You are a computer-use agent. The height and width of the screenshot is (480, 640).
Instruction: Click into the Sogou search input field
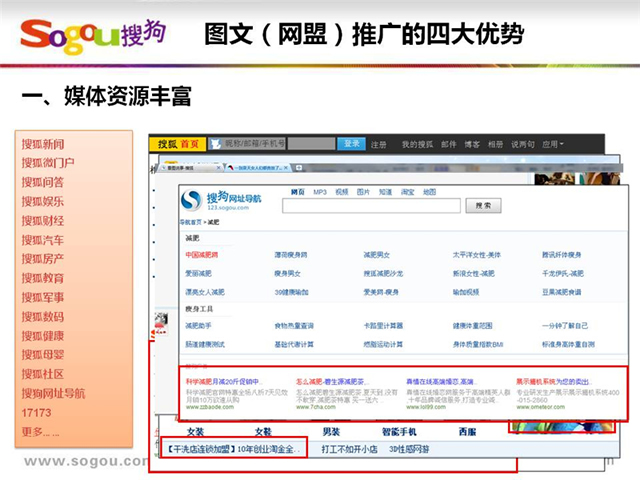[x=372, y=206]
